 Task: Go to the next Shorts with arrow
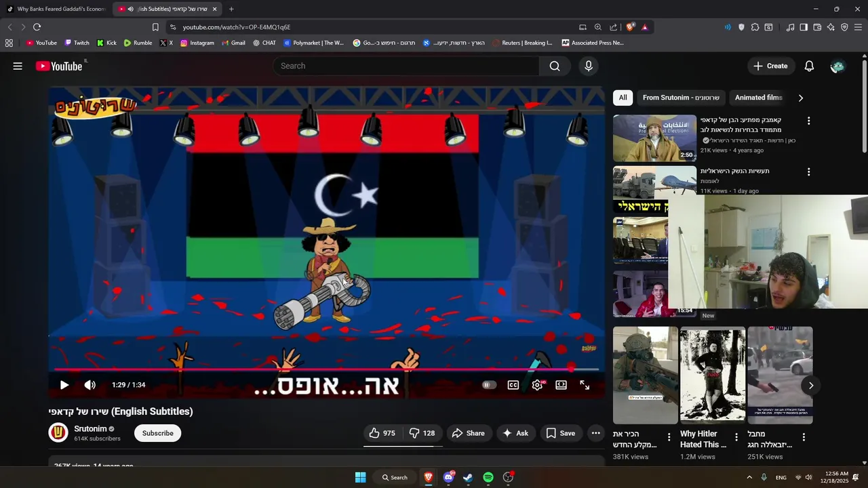(x=811, y=385)
